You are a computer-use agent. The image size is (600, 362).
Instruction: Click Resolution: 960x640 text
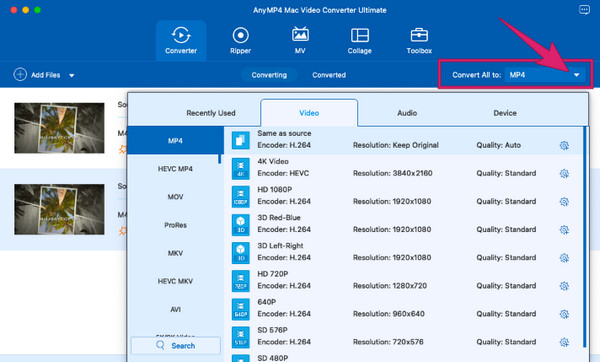[x=389, y=314]
